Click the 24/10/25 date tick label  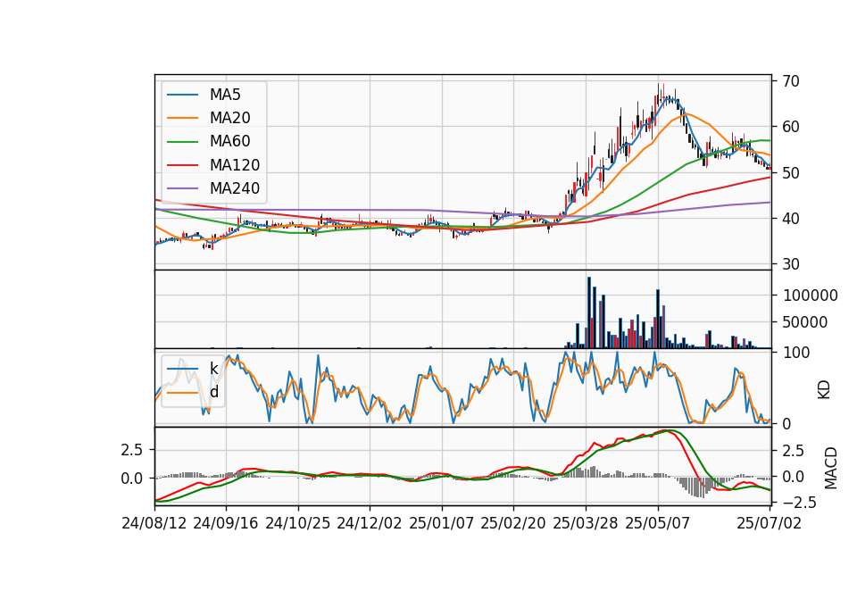298,523
